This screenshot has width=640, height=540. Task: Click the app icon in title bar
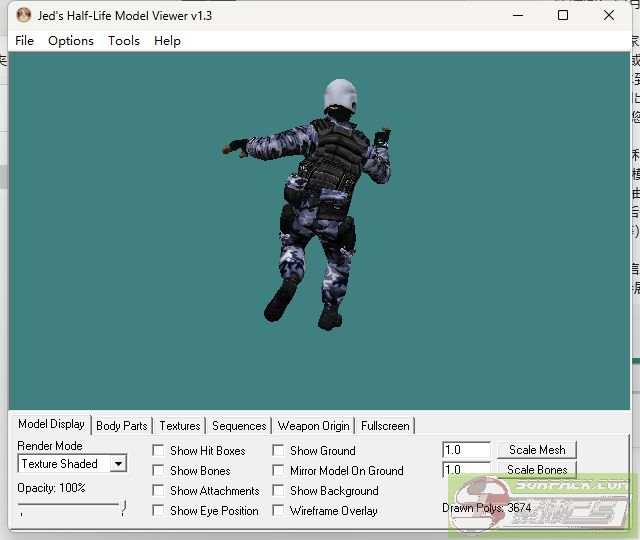pyautogui.click(x=24, y=16)
